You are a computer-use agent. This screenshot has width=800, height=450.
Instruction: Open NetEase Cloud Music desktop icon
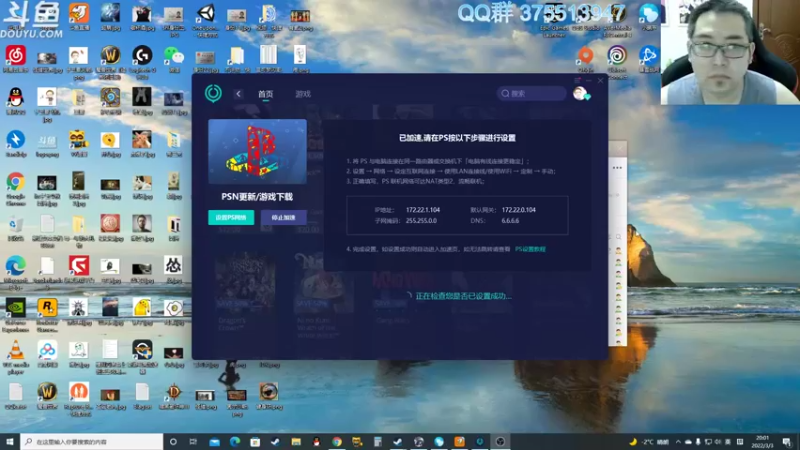pos(16,55)
